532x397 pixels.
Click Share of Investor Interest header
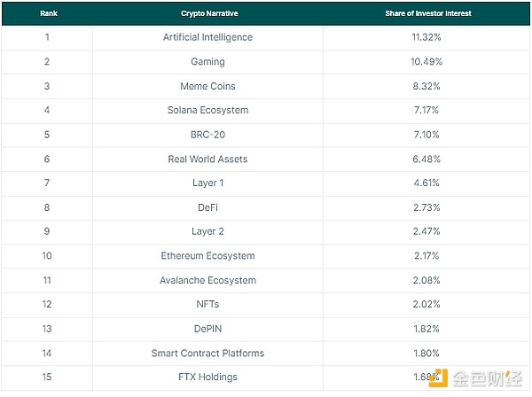coord(426,13)
